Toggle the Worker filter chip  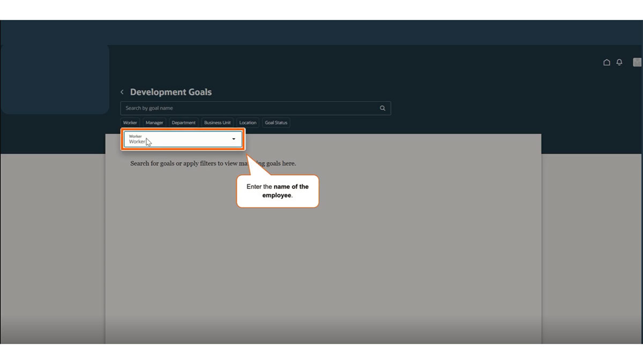click(130, 123)
